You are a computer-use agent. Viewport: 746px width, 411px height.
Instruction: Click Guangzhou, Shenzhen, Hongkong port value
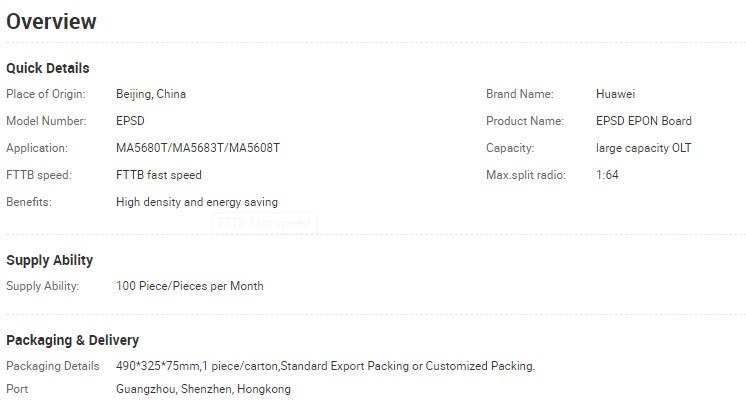coord(203,389)
